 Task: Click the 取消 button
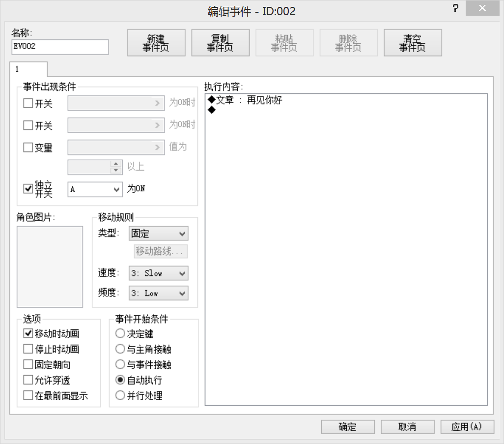[408, 427]
